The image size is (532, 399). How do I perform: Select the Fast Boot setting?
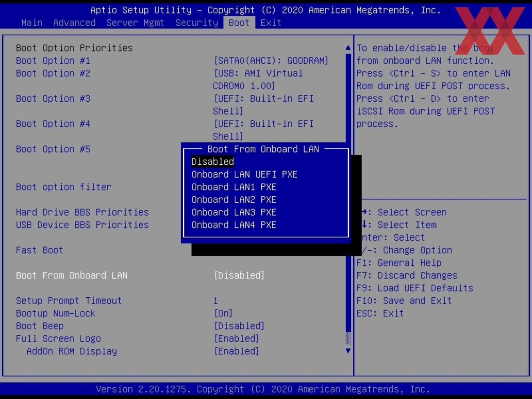coord(40,250)
